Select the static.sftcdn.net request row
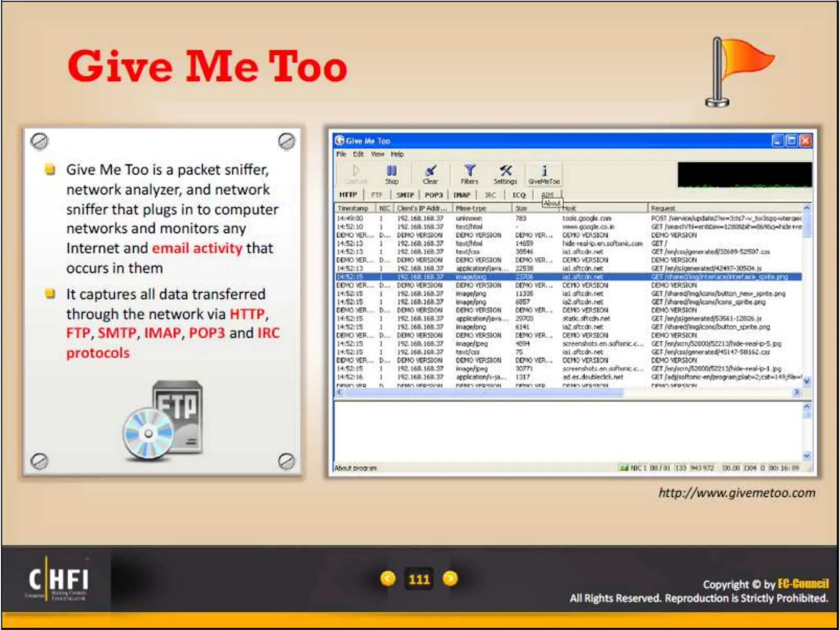 click(x=568, y=319)
